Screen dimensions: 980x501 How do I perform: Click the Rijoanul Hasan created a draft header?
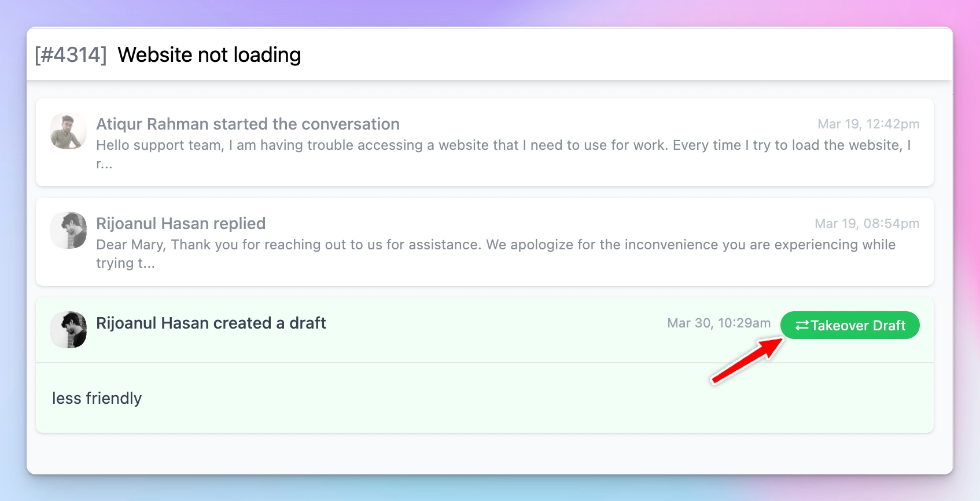(211, 323)
